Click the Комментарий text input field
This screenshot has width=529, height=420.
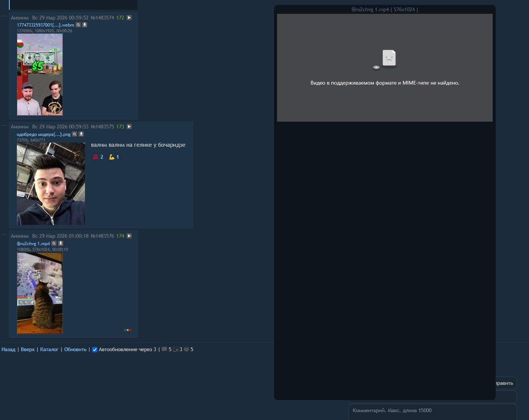coord(432,411)
